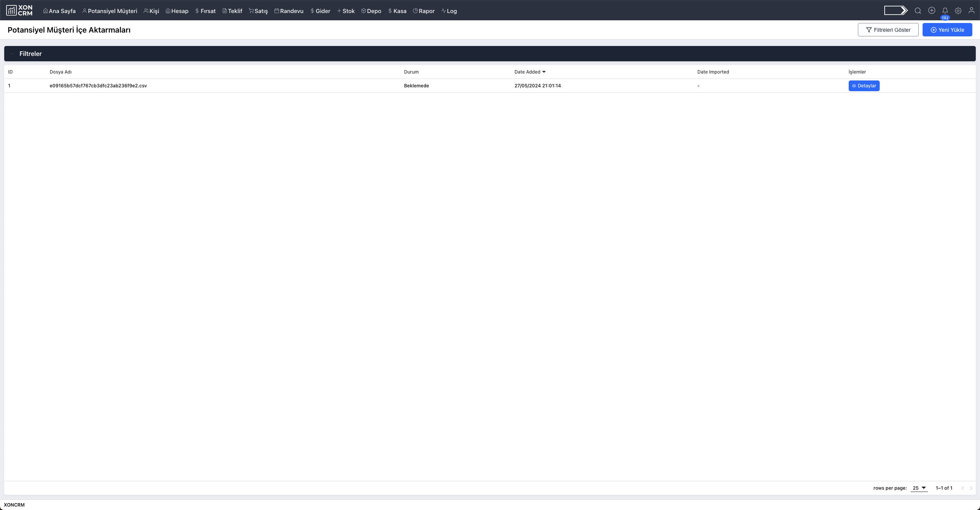This screenshot has height=510, width=980.
Task: Sort by the Dosya Adı column header
Action: (60, 72)
